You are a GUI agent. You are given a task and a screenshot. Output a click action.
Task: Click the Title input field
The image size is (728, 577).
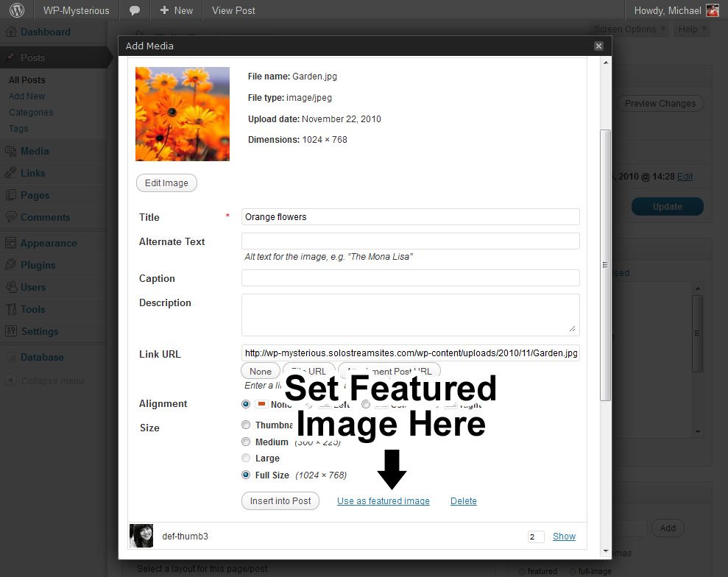click(411, 217)
